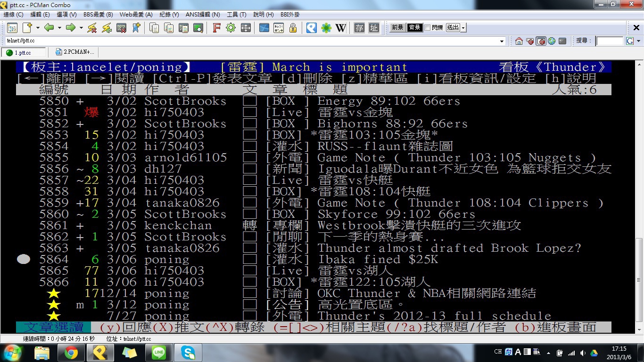
Task: Expand the 送出 dropdown arrow
Action: [x=463, y=28]
